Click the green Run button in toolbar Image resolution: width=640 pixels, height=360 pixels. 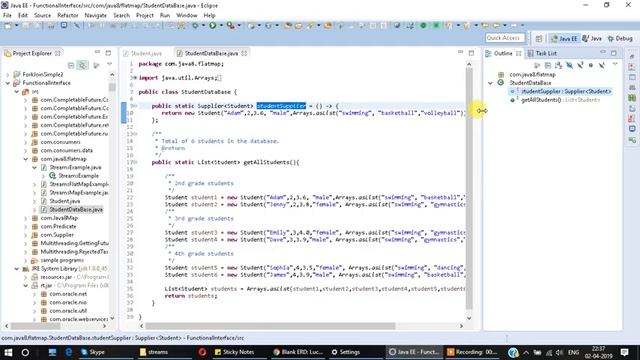click(x=213, y=26)
